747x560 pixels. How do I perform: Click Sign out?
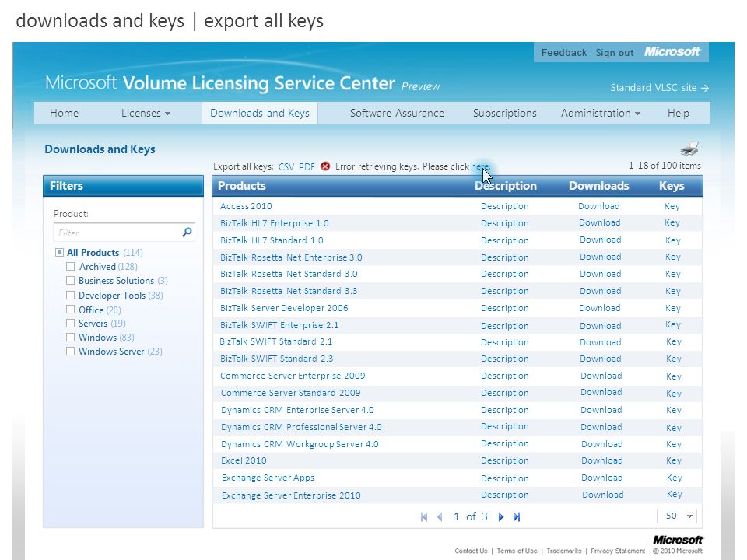615,52
